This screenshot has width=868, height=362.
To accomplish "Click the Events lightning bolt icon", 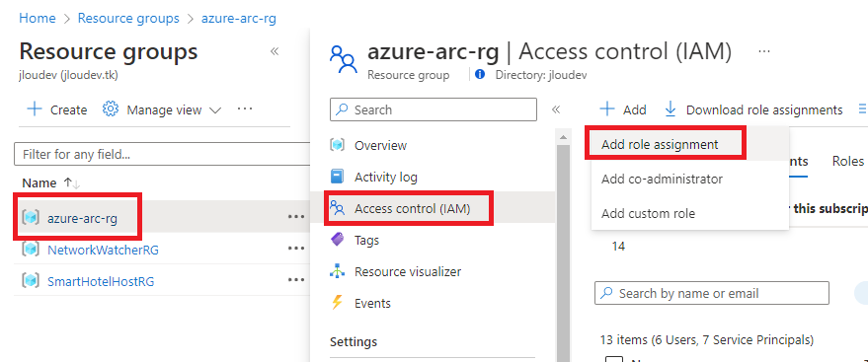I will [337, 303].
